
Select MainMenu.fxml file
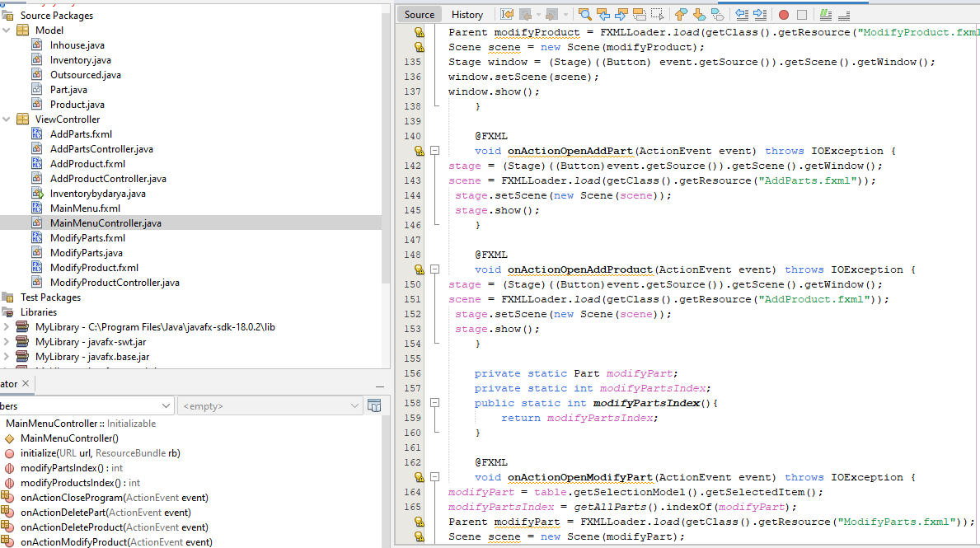click(85, 208)
